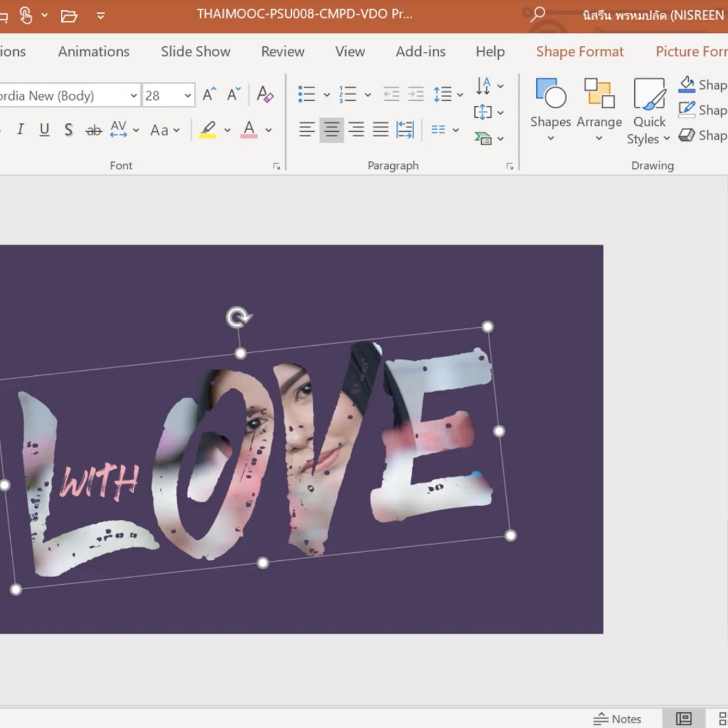728x728 pixels.
Task: Switch to the Review tab
Action: [283, 51]
